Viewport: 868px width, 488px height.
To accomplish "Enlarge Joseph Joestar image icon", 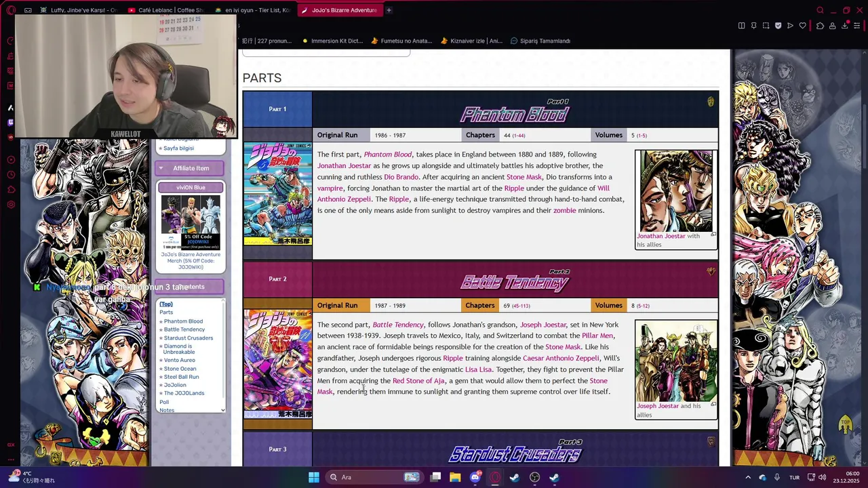I will click(x=713, y=405).
